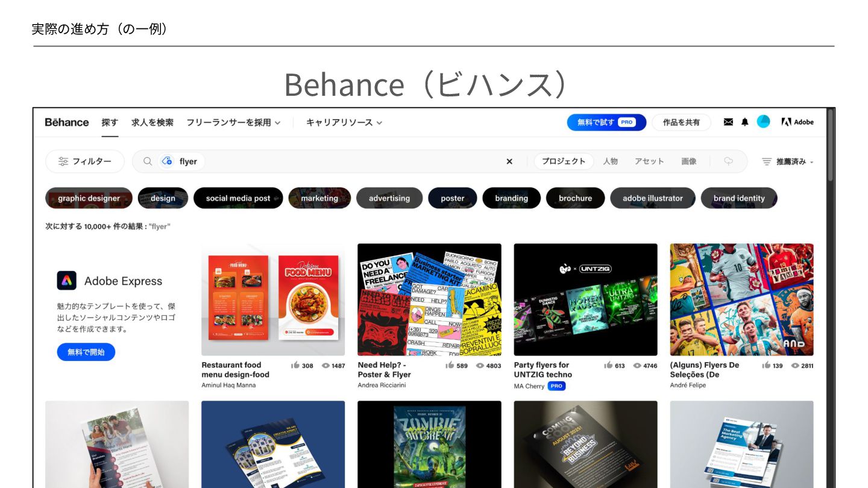Open the messages envelope icon
This screenshot has width=868, height=488.
[728, 122]
